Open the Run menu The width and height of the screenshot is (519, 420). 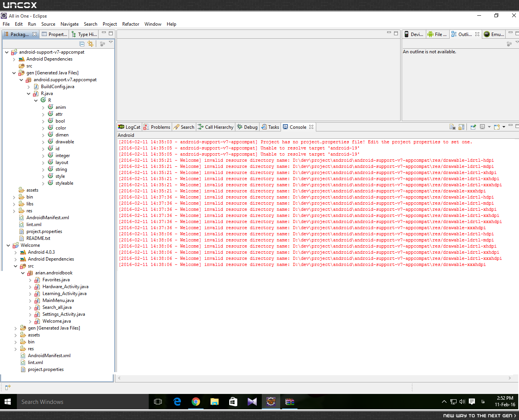pos(32,24)
